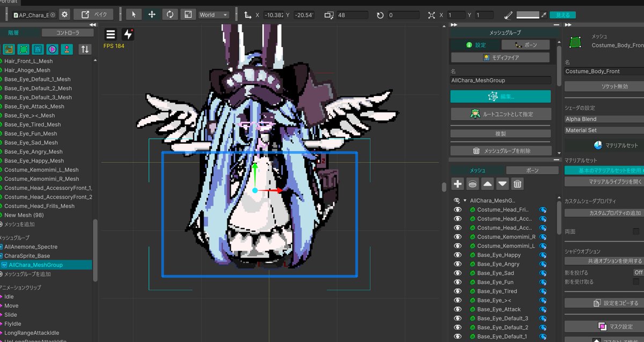Switch to the lower ボーン tab
The height and width of the screenshot is (342, 644).
coord(532,170)
